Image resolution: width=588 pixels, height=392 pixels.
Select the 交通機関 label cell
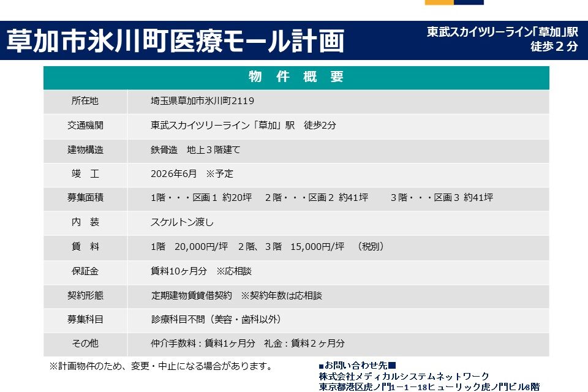[x=85, y=126]
